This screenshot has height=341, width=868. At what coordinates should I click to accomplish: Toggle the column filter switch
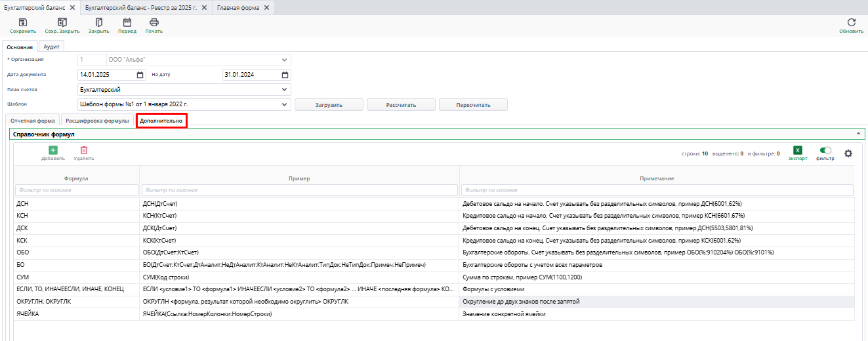tap(825, 151)
